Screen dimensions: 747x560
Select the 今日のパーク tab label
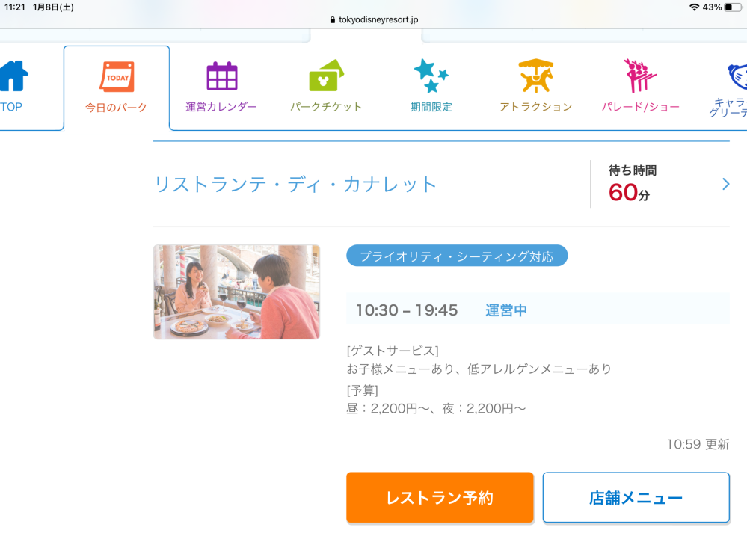[116, 108]
